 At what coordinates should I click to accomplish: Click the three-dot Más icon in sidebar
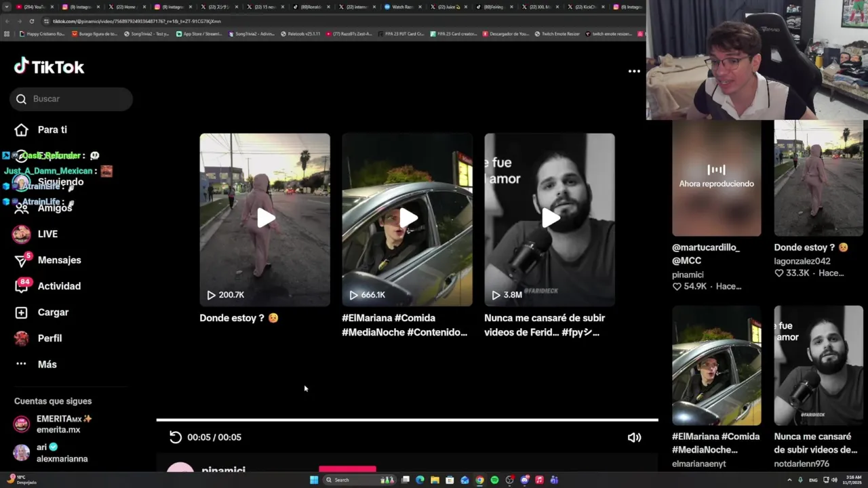22,364
